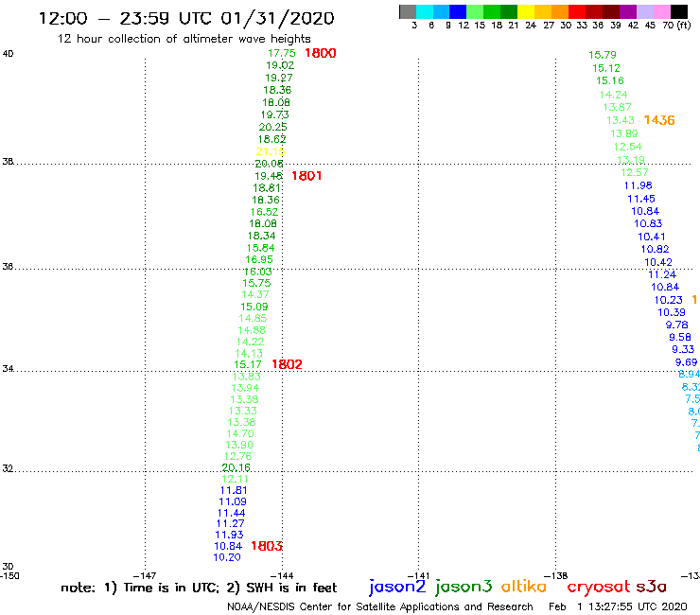Click the orange 30 ft legend swatch

click(560, 11)
